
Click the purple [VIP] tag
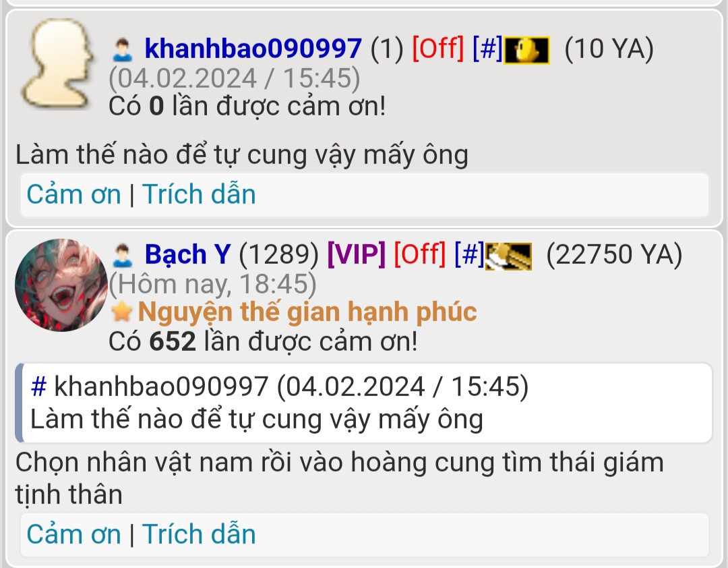pos(357,254)
